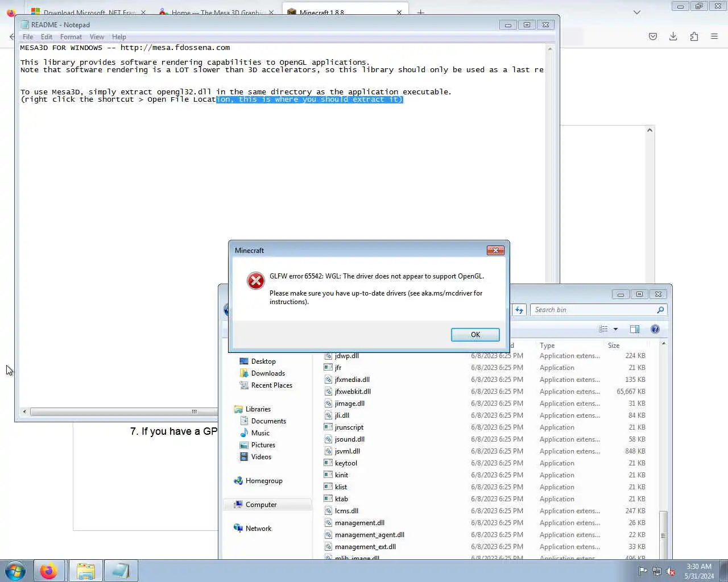Open the Help menu in Notepad
Viewport: 728px width, 582px height.
click(119, 37)
